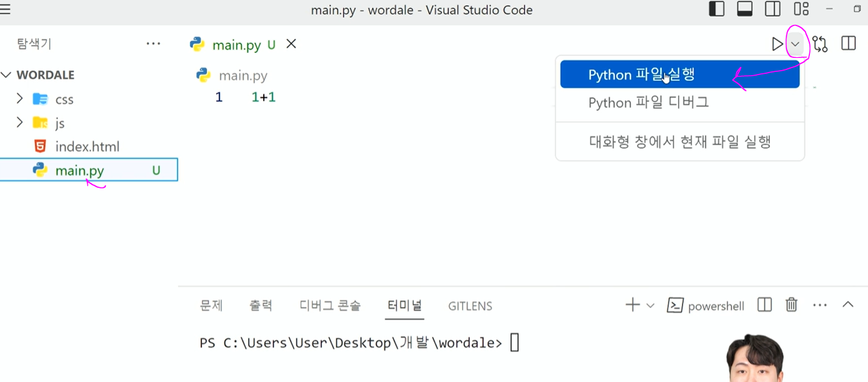Click Python icon of main.py in explorer
The image size is (868, 382).
click(40, 170)
